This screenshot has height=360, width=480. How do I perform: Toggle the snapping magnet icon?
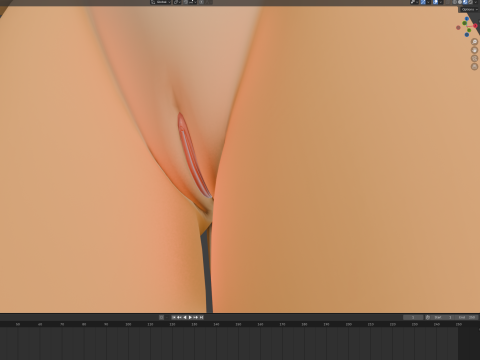point(186,2)
